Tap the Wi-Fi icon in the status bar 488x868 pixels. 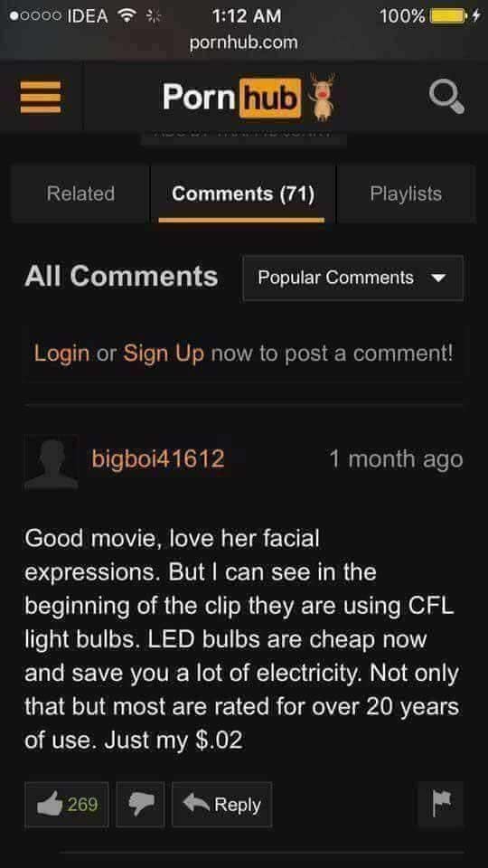127,16
